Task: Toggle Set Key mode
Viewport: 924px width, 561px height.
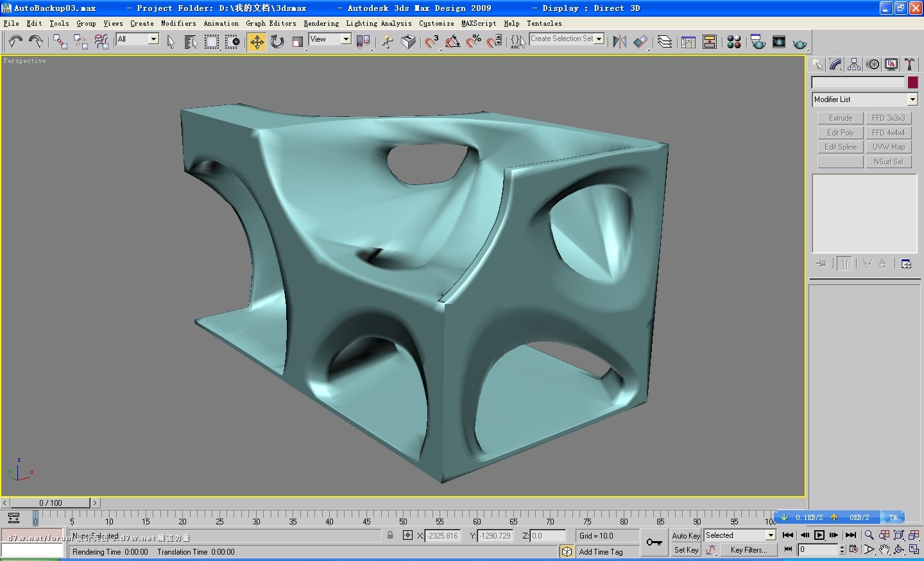Action: pos(686,550)
